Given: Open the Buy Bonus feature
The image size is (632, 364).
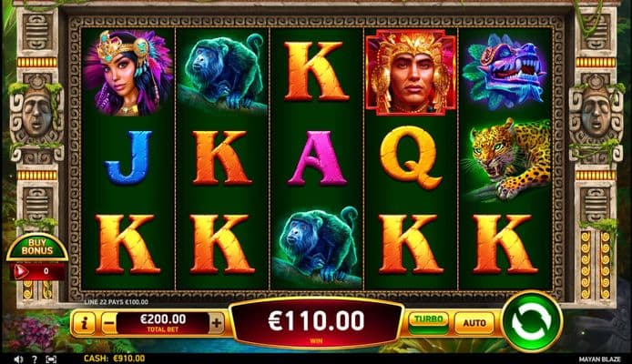Looking at the screenshot, I should coord(37,248).
